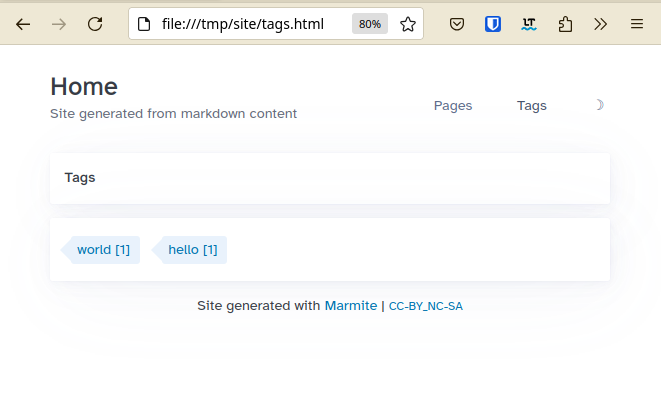The width and height of the screenshot is (661, 416).
Task: Click the forward navigation arrow
Action: [59, 24]
